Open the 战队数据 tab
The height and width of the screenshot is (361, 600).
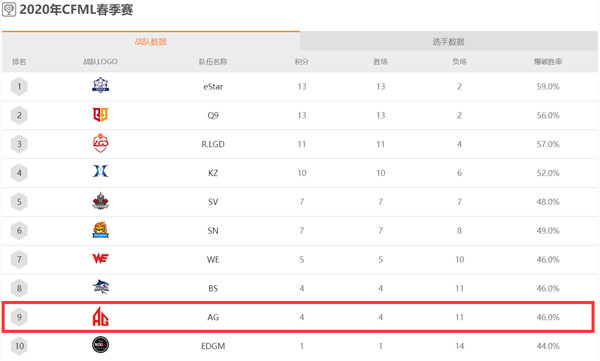tap(151, 41)
